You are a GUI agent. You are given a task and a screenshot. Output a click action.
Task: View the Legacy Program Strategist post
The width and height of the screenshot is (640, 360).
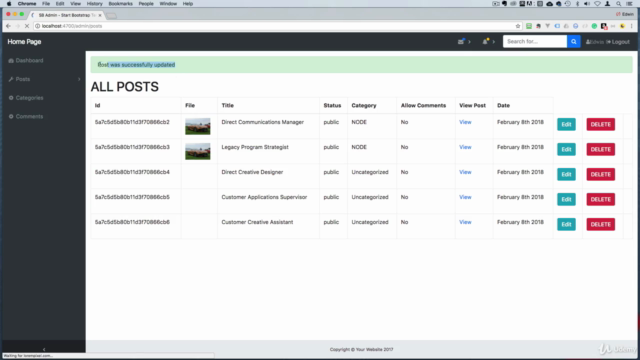coord(465,147)
